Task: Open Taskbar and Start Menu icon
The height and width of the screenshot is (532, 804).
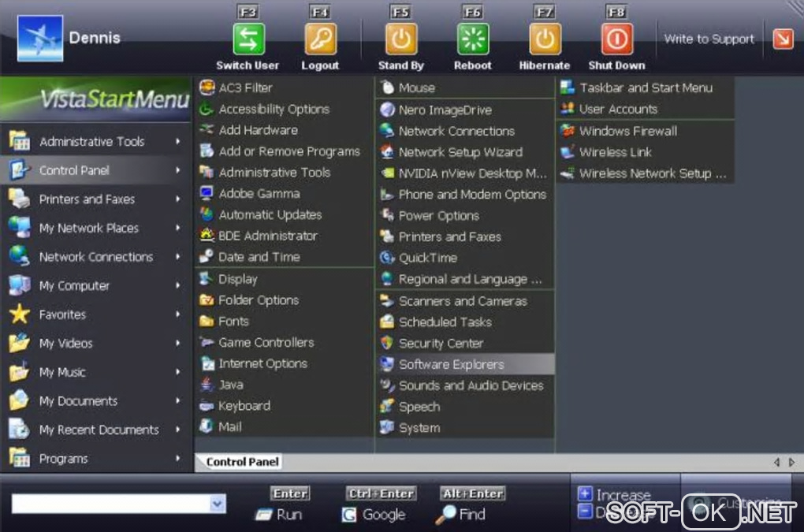Action: tap(568, 87)
